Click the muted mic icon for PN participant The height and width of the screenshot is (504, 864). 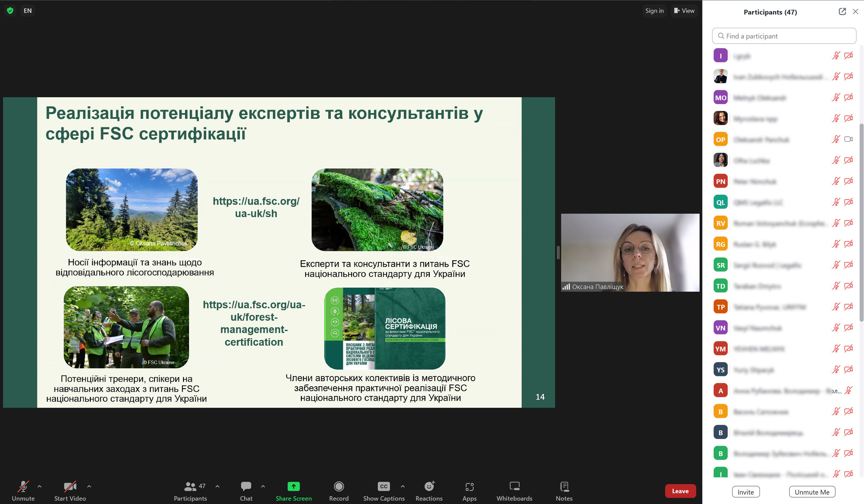pos(836,181)
